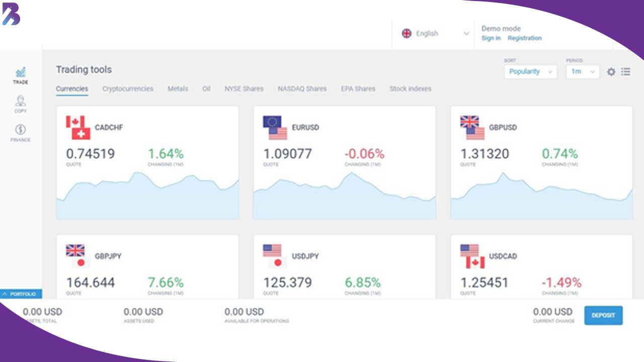This screenshot has height=362, width=644.
Task: Click the 6.85% change value
Action: click(x=363, y=283)
